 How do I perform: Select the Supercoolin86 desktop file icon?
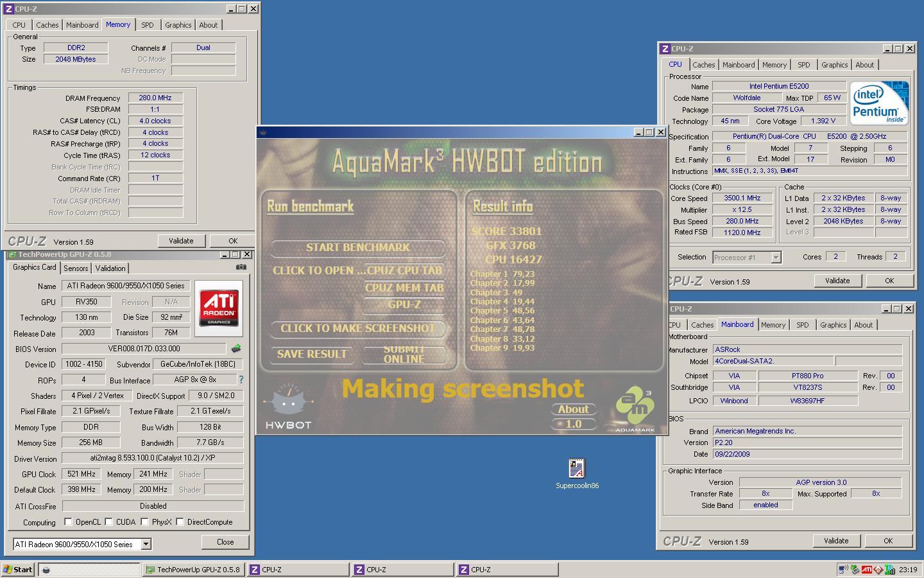tap(577, 468)
